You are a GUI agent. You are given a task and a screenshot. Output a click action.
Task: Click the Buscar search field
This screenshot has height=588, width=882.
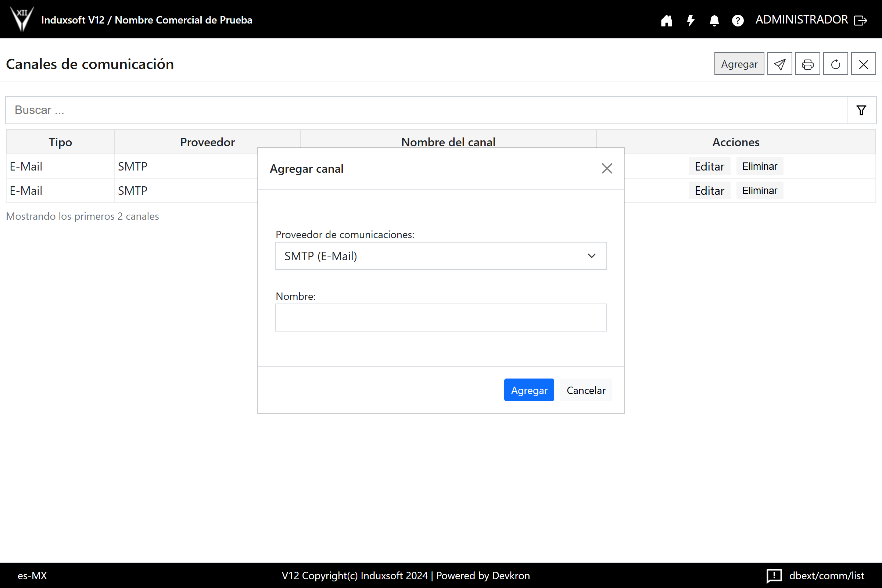pos(426,110)
